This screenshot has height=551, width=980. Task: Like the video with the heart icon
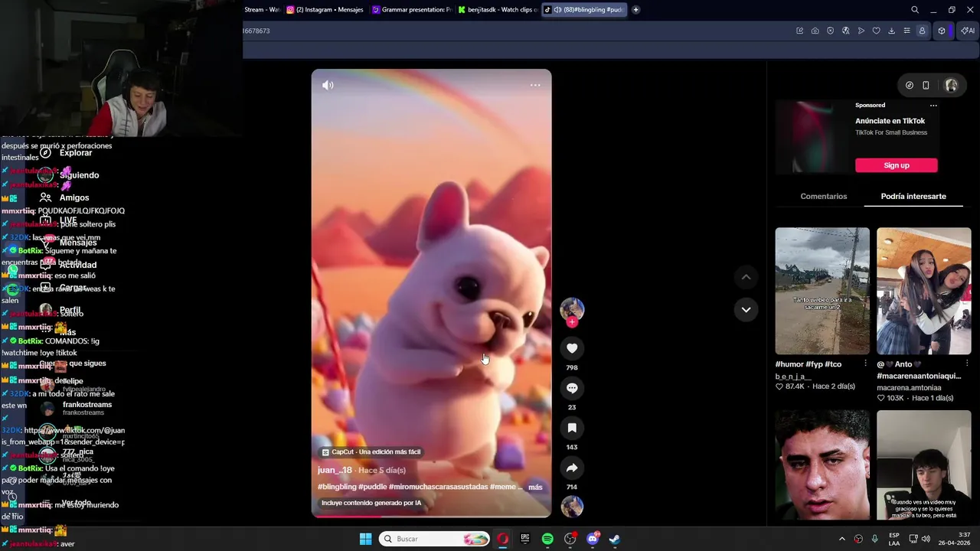[572, 348]
